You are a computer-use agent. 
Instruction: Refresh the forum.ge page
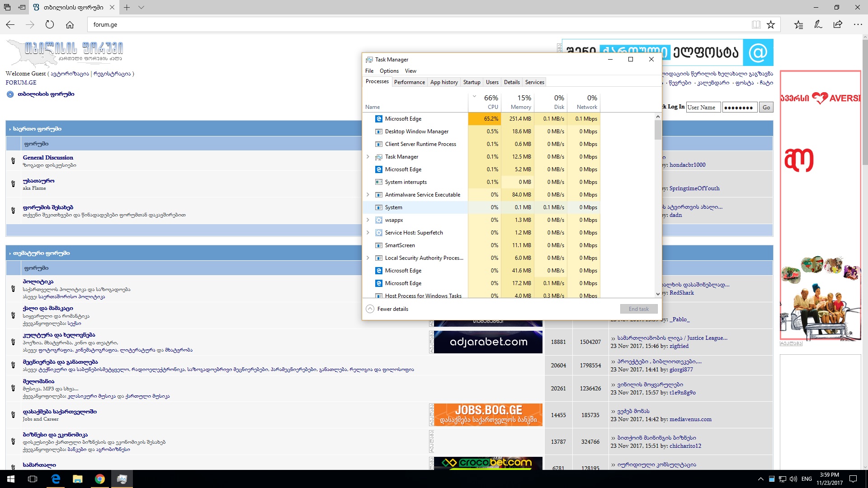(x=50, y=25)
